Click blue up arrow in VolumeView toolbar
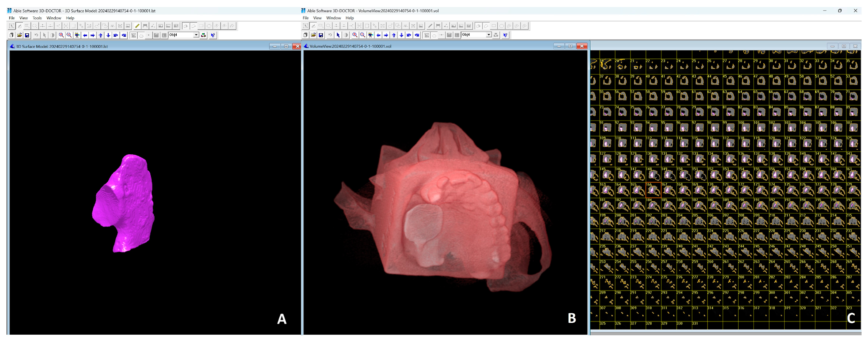This screenshot has width=868, height=340. 394,35
